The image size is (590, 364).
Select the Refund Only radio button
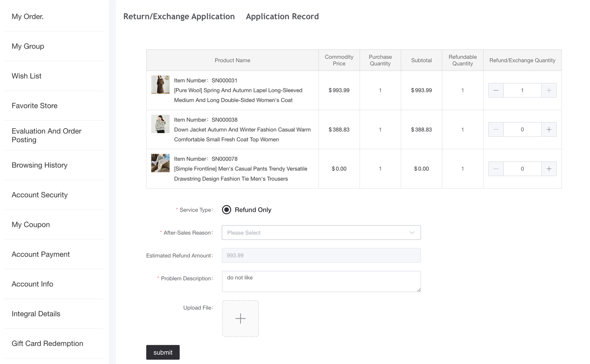[226, 210]
